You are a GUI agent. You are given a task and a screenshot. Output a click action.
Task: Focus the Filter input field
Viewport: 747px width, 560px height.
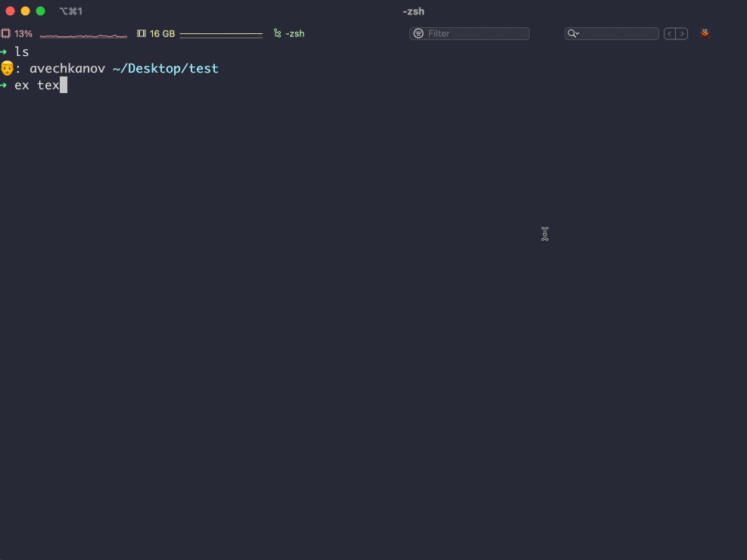pos(469,33)
